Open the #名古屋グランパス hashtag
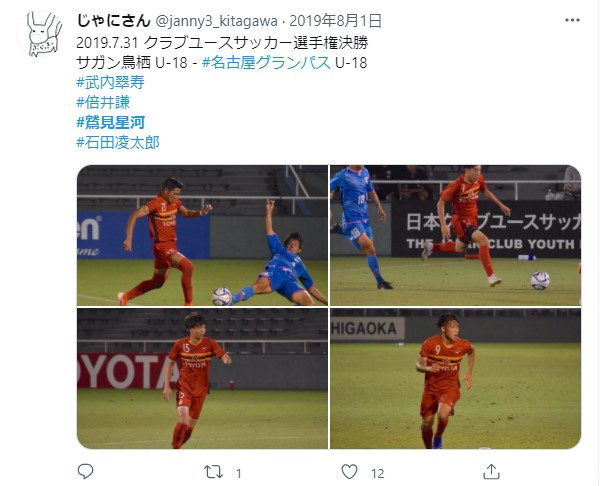The height and width of the screenshot is (486, 600). coord(266,62)
